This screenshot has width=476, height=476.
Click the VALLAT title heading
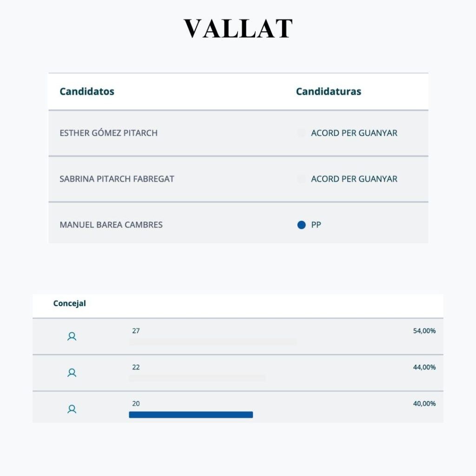(x=238, y=29)
